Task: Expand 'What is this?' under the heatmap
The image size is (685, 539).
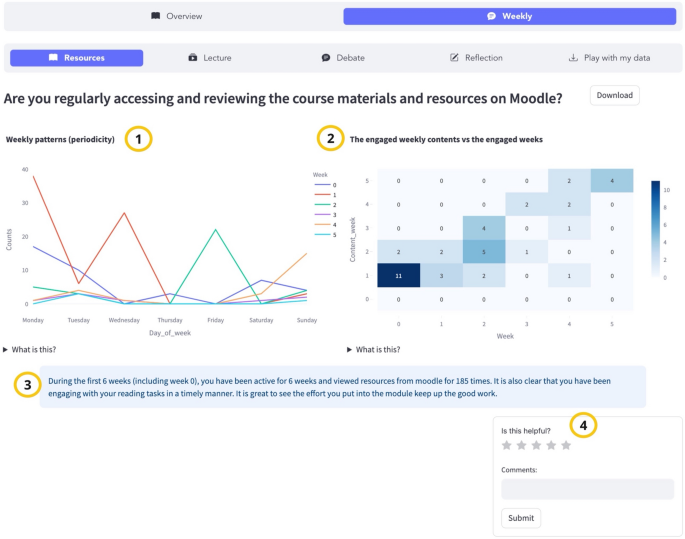Action: point(377,349)
